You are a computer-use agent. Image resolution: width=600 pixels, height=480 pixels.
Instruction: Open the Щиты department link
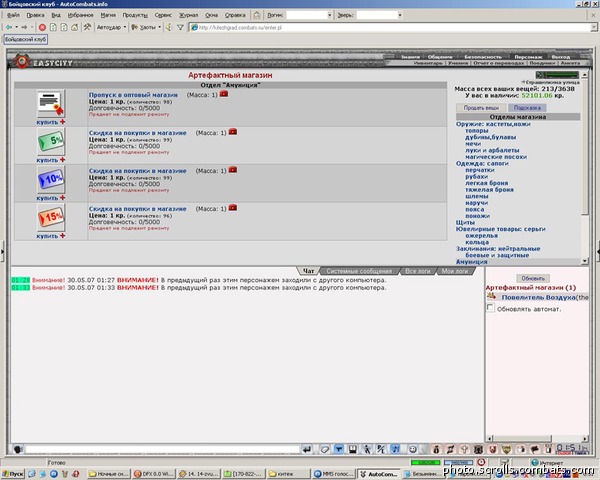(465, 222)
